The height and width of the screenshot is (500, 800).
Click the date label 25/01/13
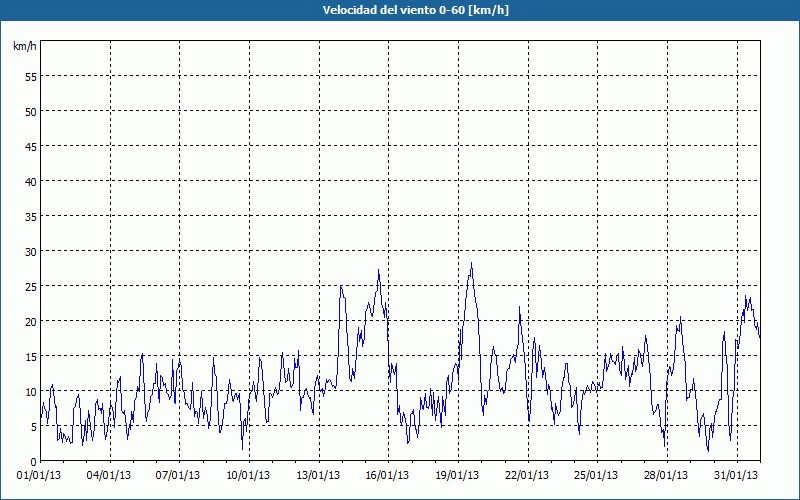[x=596, y=476]
